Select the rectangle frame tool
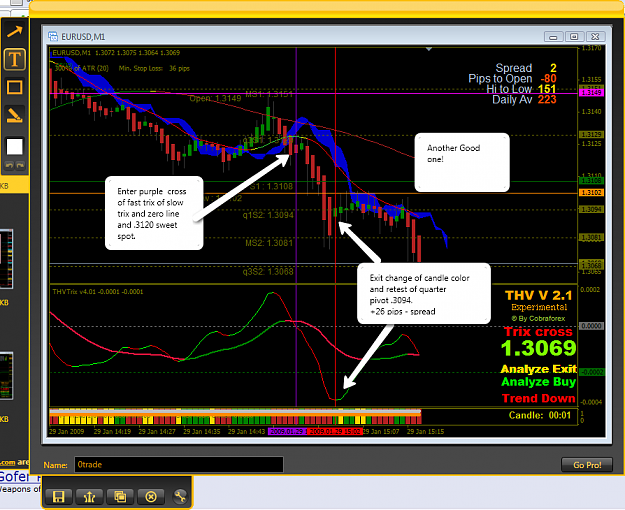The image size is (625, 510). (15, 87)
